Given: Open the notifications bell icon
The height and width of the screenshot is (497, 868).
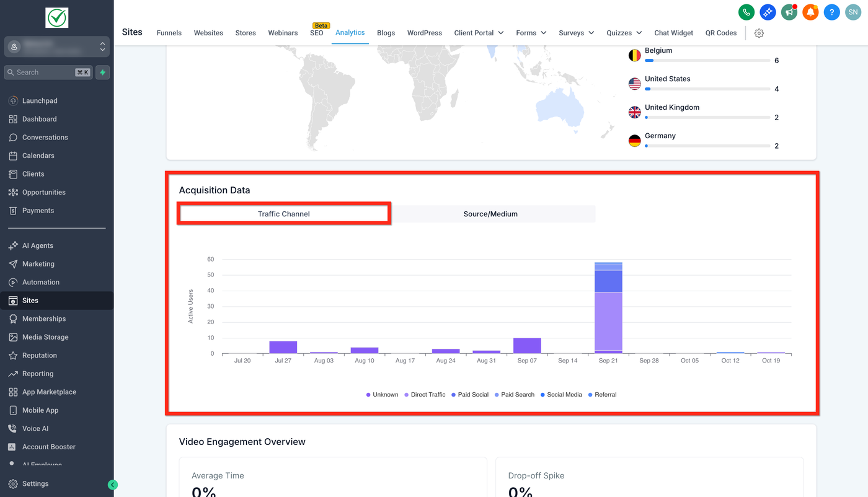Looking at the screenshot, I should [x=810, y=12].
